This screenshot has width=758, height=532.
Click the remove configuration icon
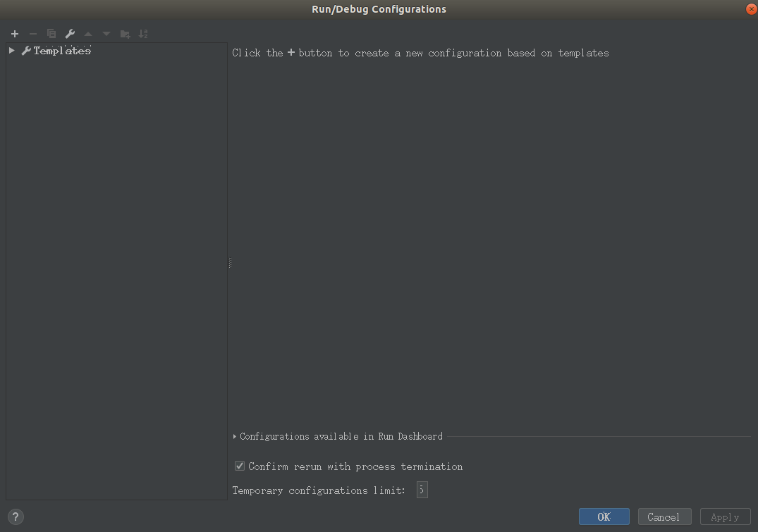pyautogui.click(x=32, y=33)
